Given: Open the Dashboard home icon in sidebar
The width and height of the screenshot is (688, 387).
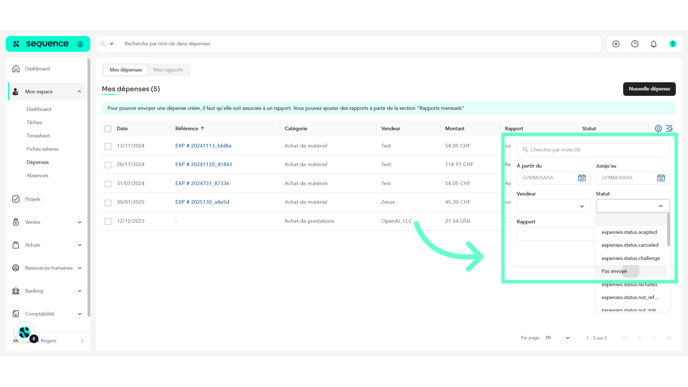Looking at the screenshot, I should pyautogui.click(x=16, y=69).
